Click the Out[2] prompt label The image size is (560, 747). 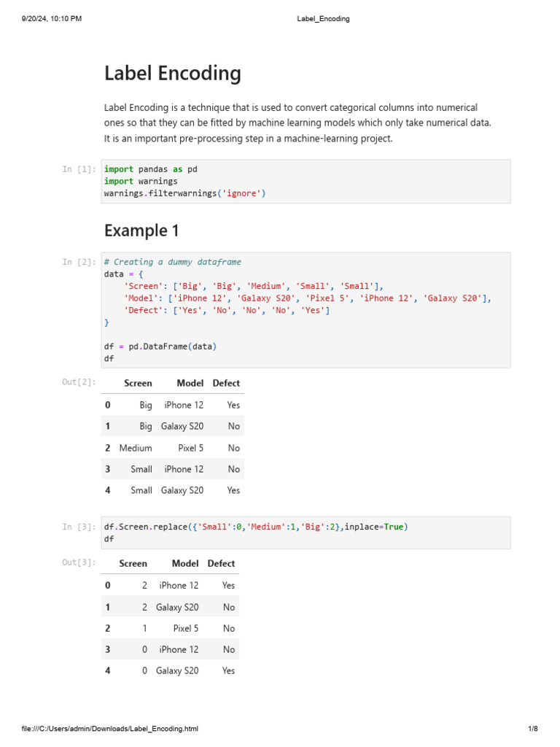click(x=79, y=382)
